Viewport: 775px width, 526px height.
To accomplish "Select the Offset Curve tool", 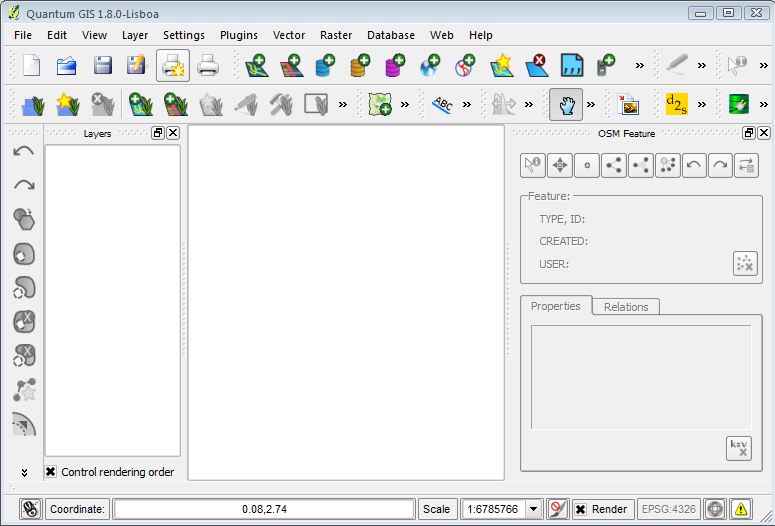I will pos(24,424).
